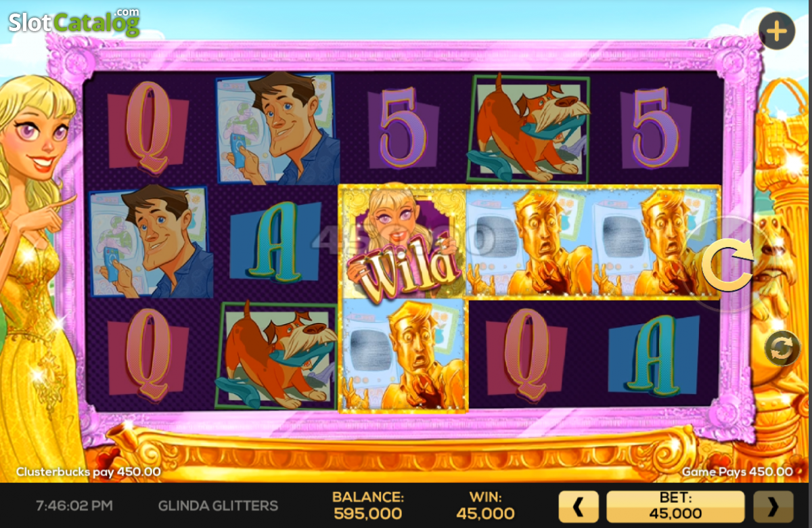This screenshot has width=812, height=528.
Task: Click the A symbol in the middle row
Action: point(274,242)
